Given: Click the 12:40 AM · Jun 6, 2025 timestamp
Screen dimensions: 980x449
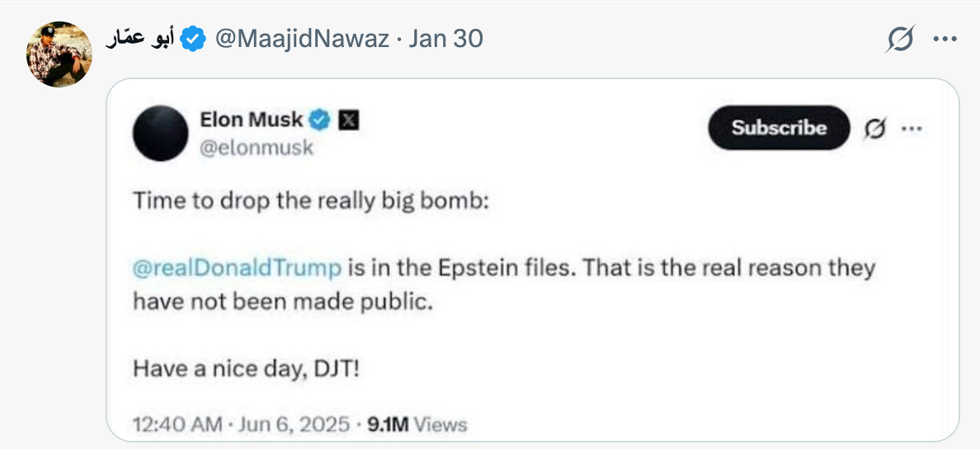Looking at the screenshot, I should pos(241,424).
